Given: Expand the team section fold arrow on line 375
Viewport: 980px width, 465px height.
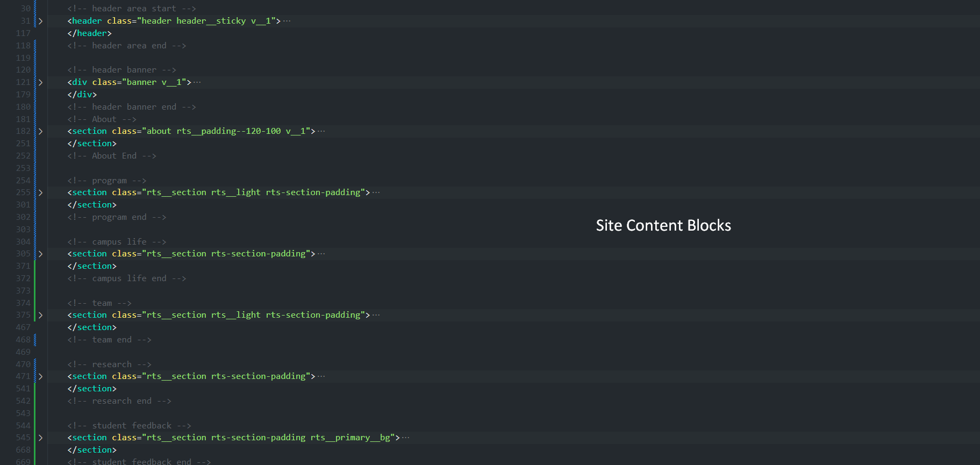Looking at the screenshot, I should 40,315.
